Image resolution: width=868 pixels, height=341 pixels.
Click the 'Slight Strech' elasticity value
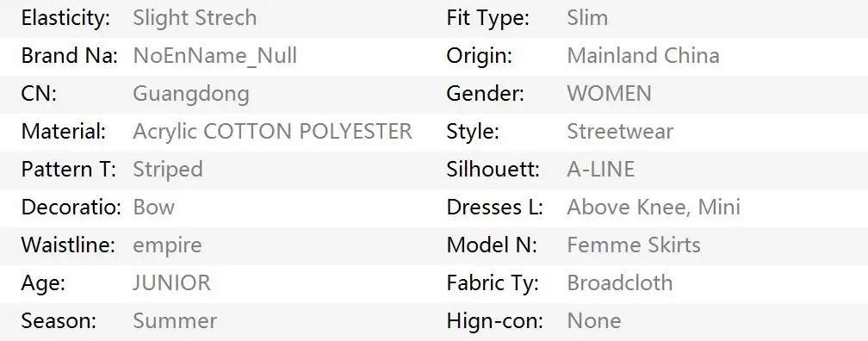pyautogui.click(x=195, y=18)
